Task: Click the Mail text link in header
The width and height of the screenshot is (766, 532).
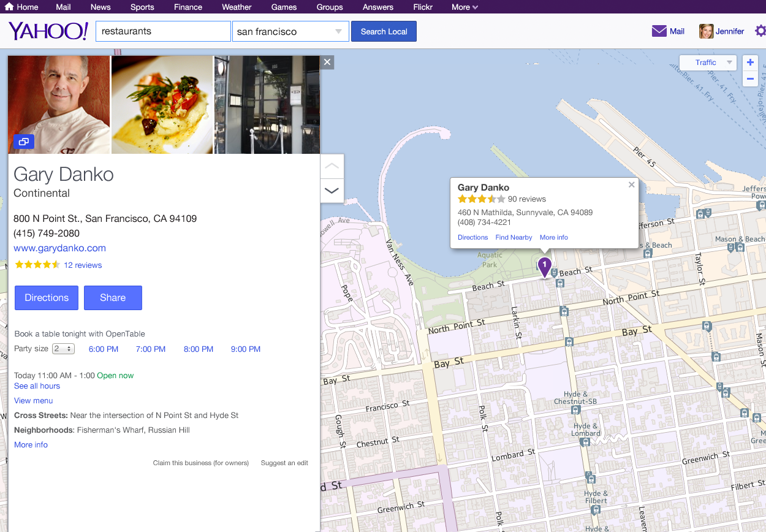Action: click(x=677, y=31)
